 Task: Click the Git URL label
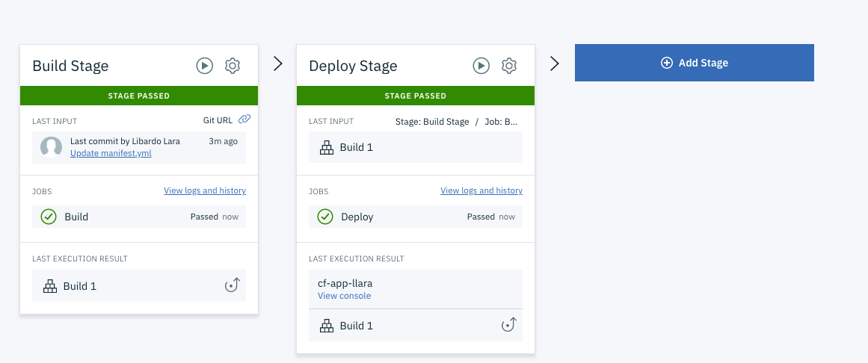coord(218,120)
